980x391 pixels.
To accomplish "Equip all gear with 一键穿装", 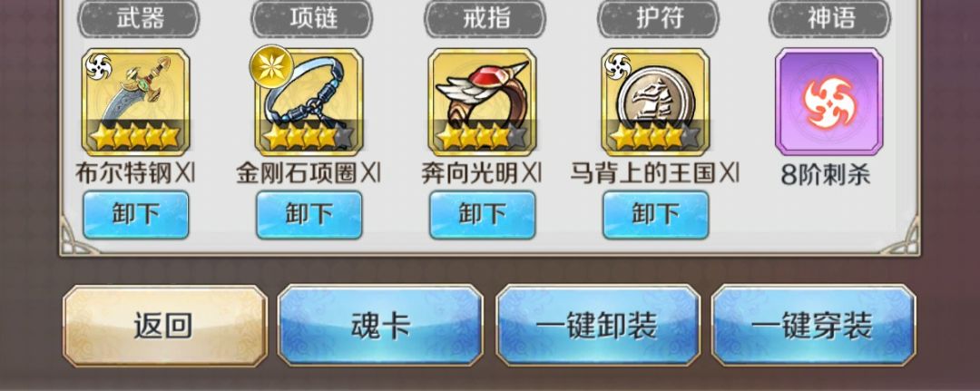I will [x=813, y=326].
